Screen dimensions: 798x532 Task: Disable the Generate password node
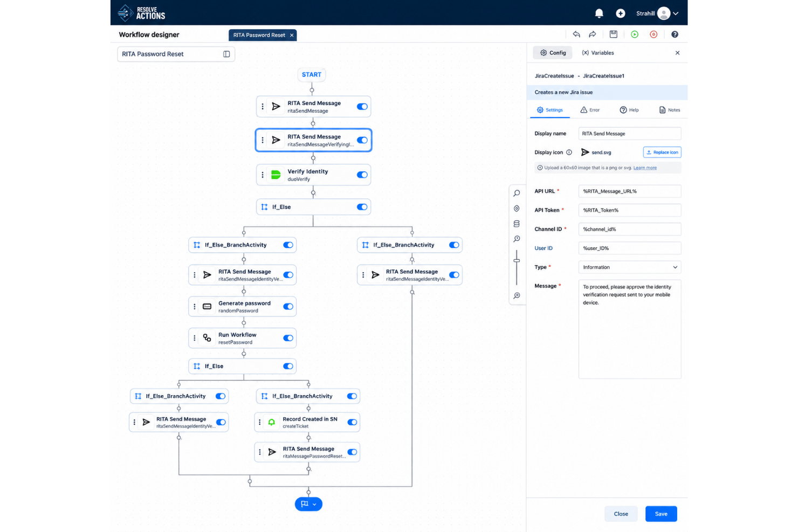[288, 307]
